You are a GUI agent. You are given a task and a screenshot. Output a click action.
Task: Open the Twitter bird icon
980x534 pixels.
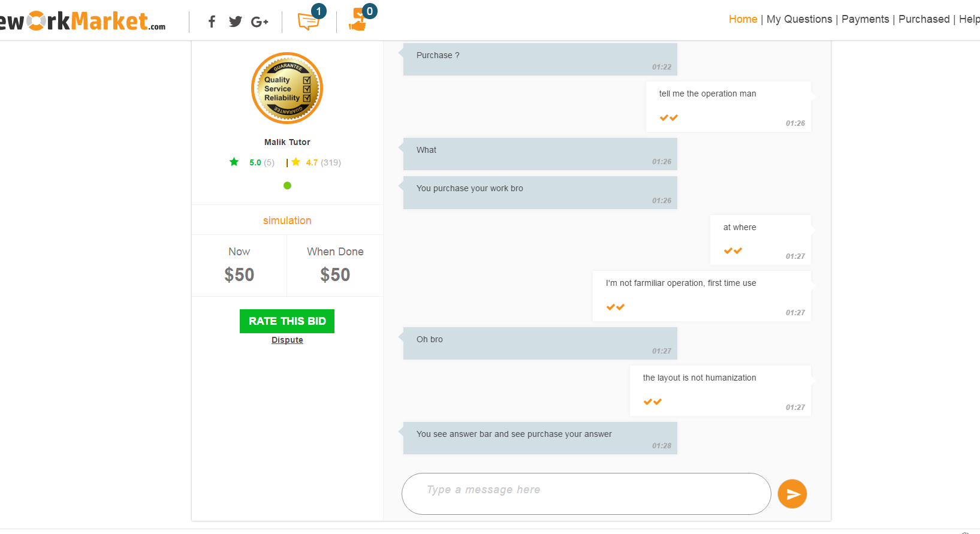(x=236, y=22)
